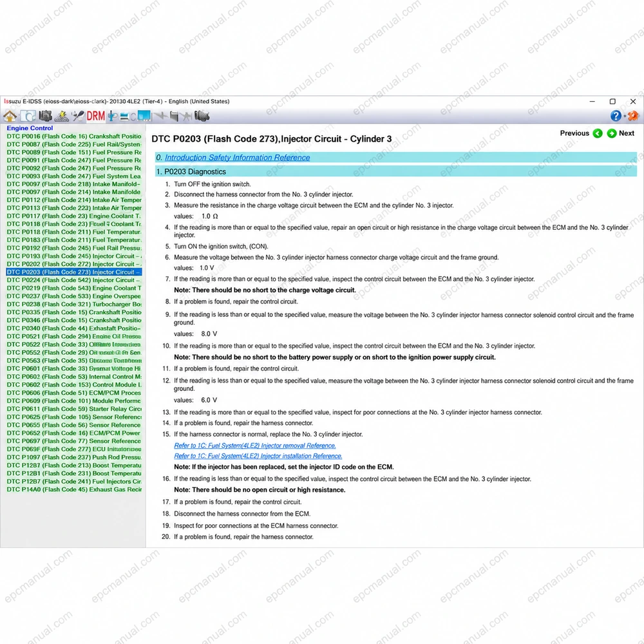Click the grayed-out clipboard toolbar icon

174,116
